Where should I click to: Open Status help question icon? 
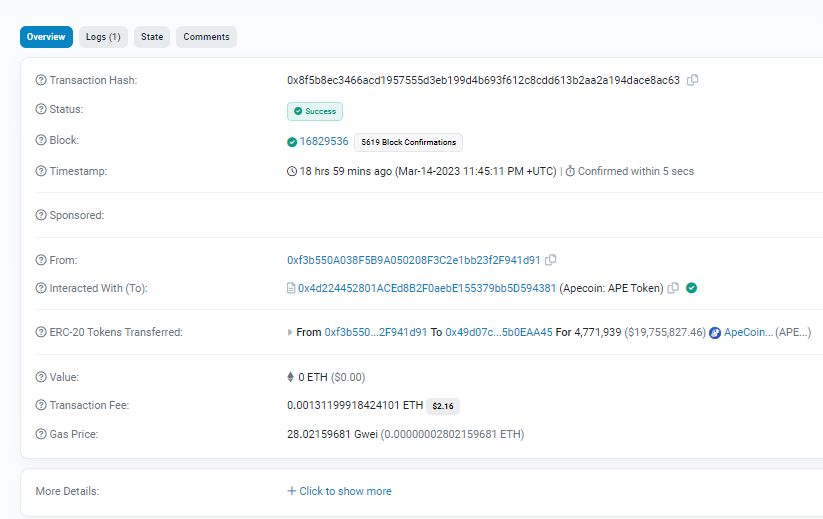click(41, 109)
